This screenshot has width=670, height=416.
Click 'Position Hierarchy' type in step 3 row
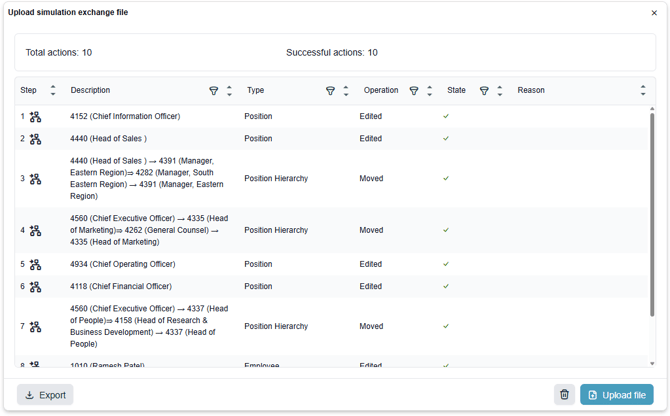(276, 178)
